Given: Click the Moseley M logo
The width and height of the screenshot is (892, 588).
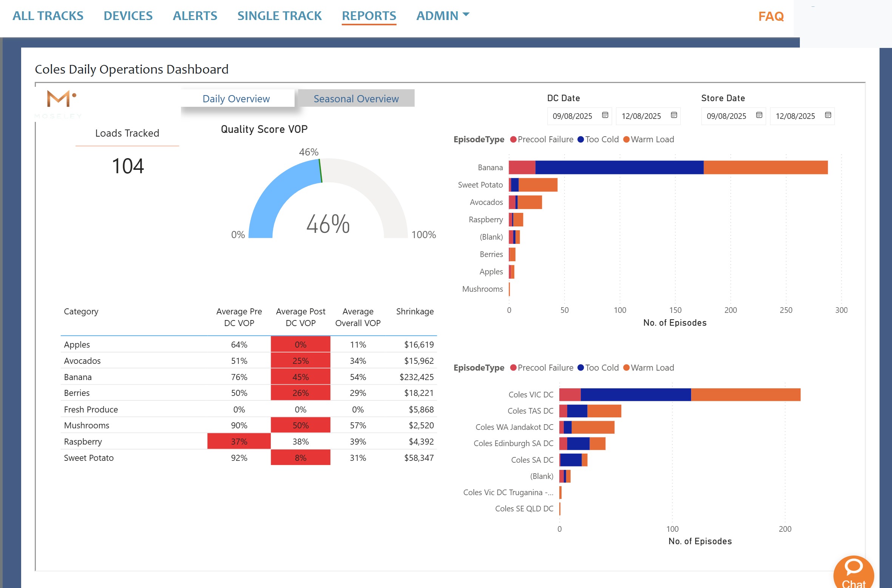Looking at the screenshot, I should click(x=61, y=99).
